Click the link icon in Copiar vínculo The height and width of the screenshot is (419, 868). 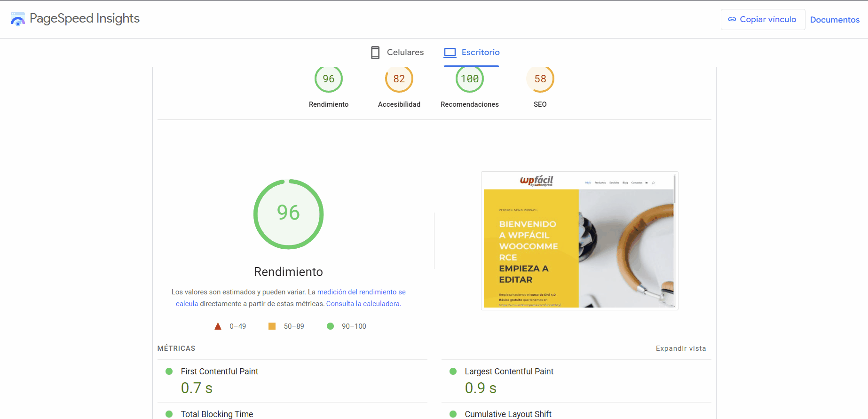pyautogui.click(x=732, y=19)
